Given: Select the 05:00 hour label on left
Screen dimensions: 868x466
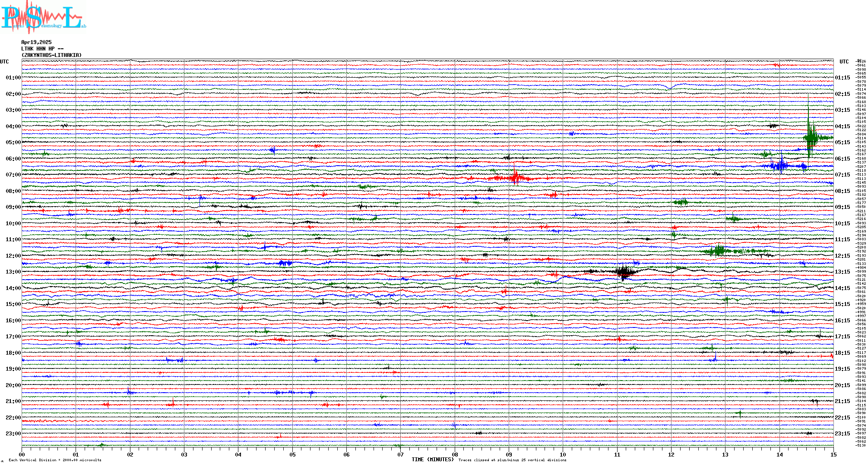Looking at the screenshot, I should (13, 142).
